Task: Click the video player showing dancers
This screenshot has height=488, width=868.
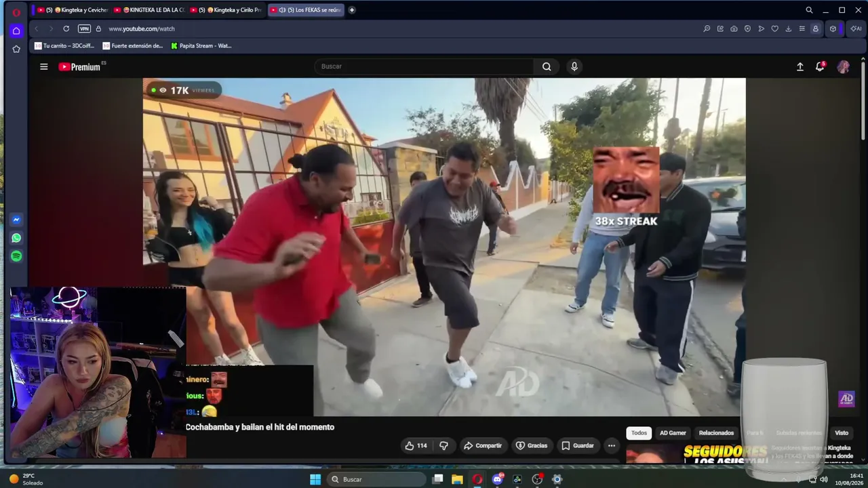Action: pos(443,247)
